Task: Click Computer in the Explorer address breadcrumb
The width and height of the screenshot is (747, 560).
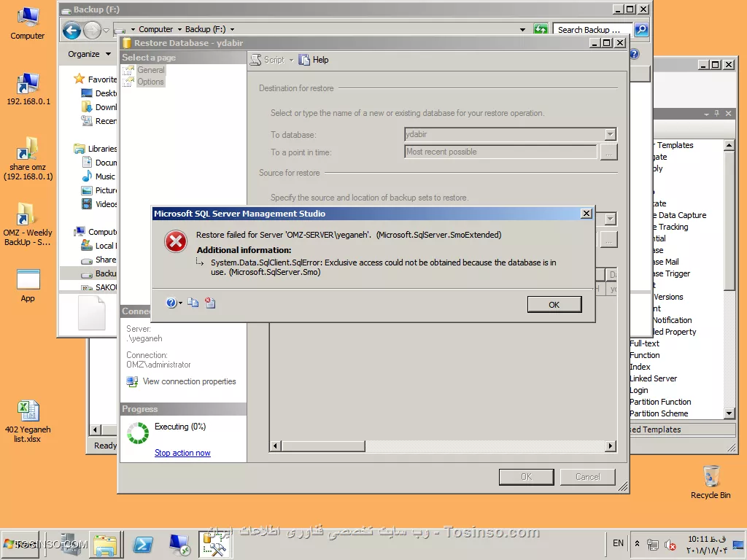Action: tap(155, 29)
